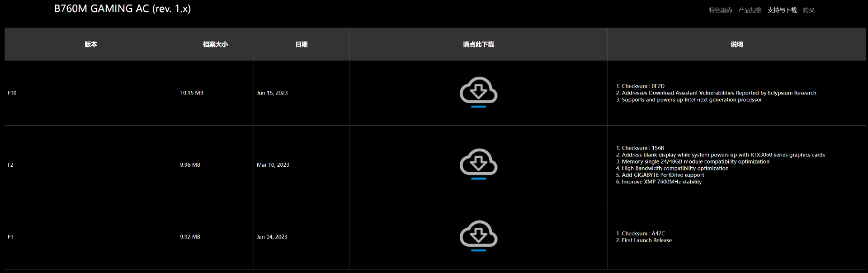Download the F10 BIOS cloud icon
868x273 pixels.
point(478,92)
